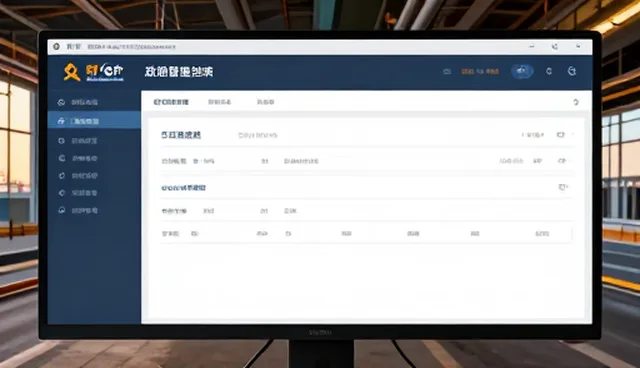
Task: Switch to the bold active tab above the card
Action: pos(171,102)
